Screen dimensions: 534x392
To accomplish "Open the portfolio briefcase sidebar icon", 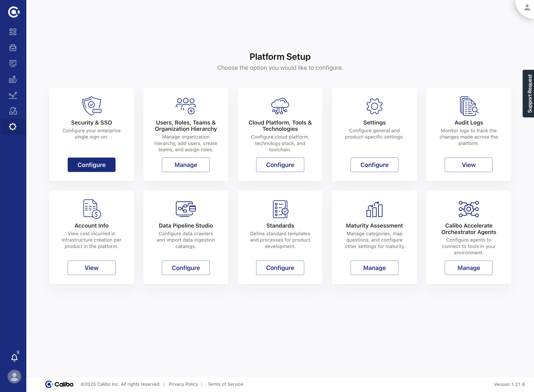I will tap(13, 48).
